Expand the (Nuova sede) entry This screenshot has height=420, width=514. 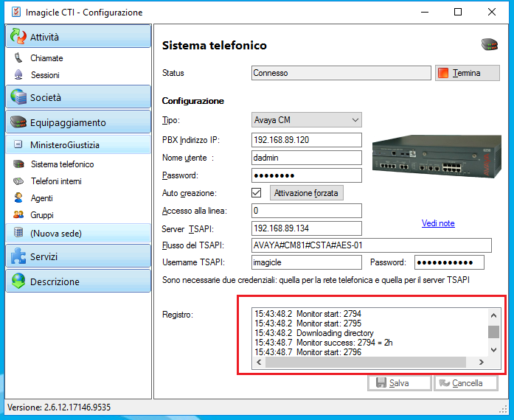18,234
